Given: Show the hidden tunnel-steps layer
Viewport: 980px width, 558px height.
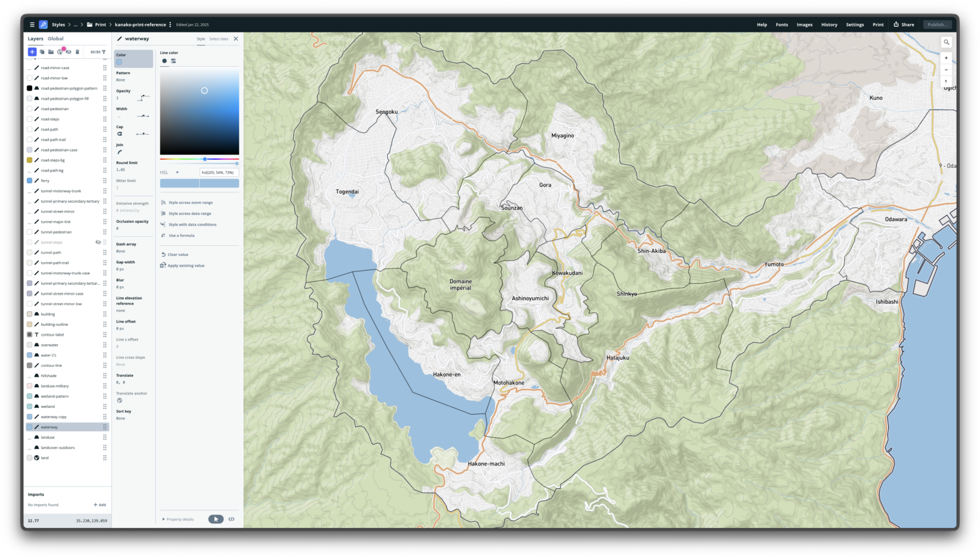Looking at the screenshot, I should pos(98,242).
